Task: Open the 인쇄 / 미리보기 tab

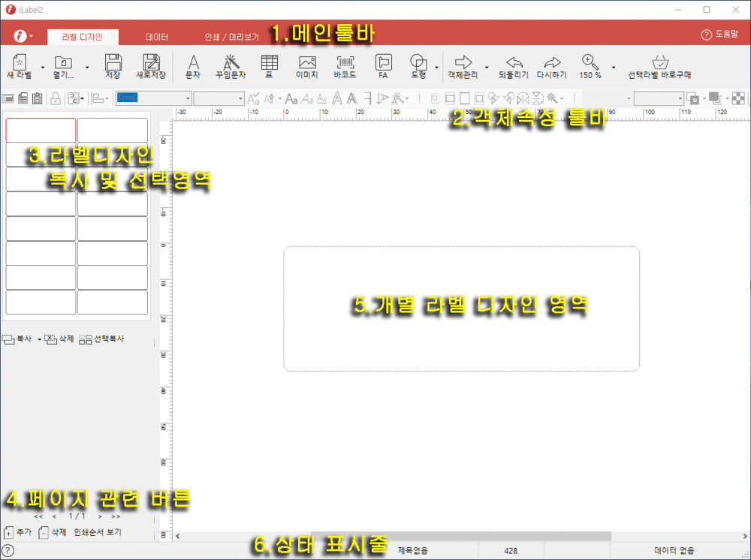Action: (232, 37)
